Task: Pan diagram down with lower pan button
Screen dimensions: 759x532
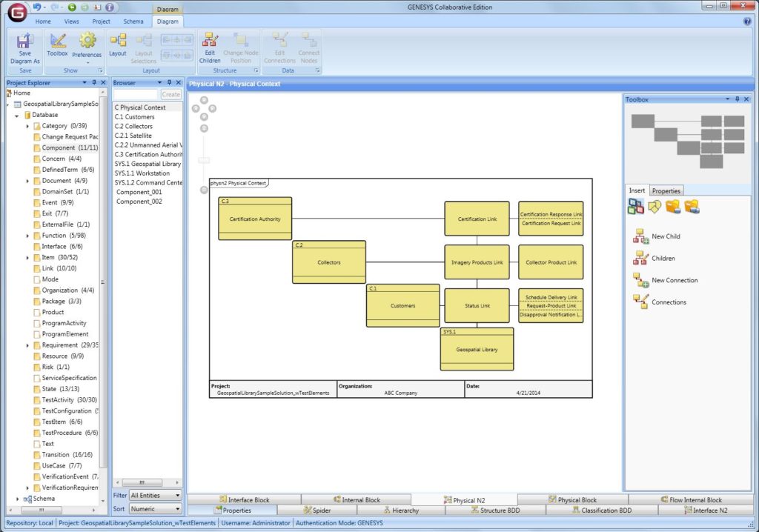Action: point(205,116)
